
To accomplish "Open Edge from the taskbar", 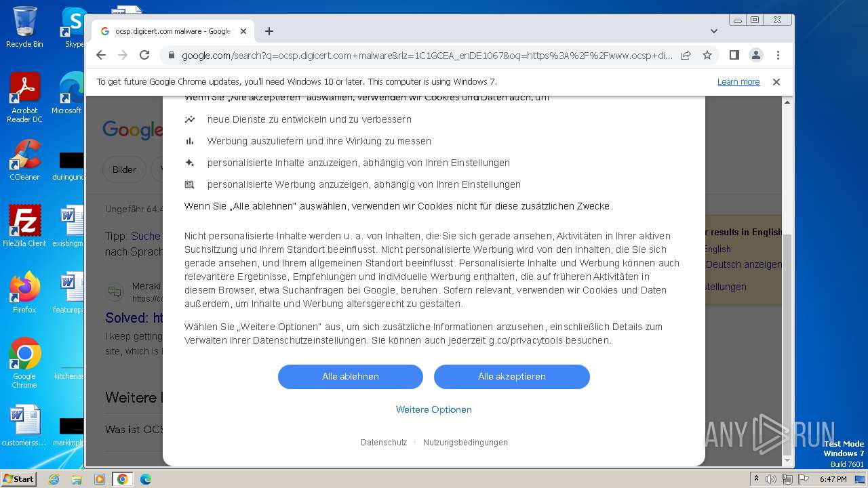I will coord(146,479).
